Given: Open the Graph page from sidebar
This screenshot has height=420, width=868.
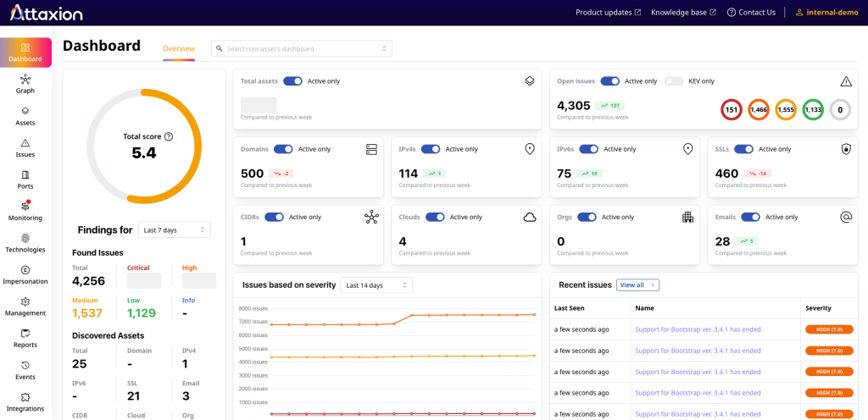Looking at the screenshot, I should pos(25,84).
